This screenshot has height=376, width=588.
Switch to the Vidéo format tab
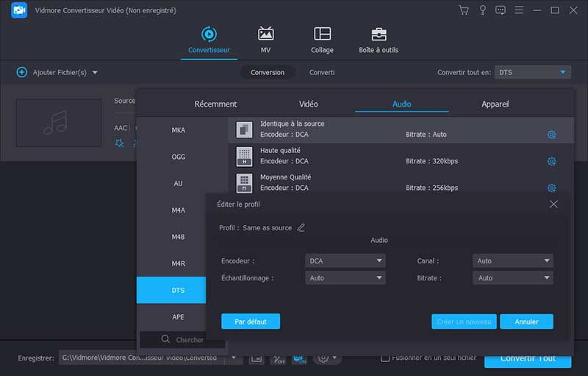point(309,104)
